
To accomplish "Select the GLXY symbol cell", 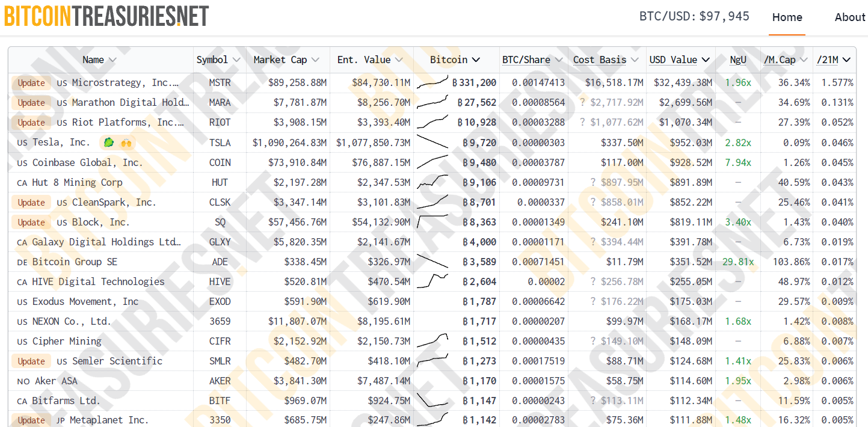I will click(220, 242).
